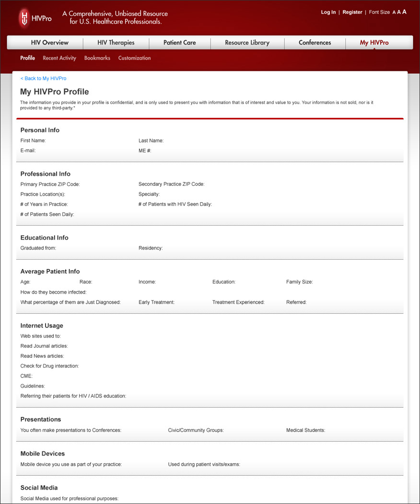420x504 pixels.
Task: Open Customization sub-navigation item
Action: point(134,58)
